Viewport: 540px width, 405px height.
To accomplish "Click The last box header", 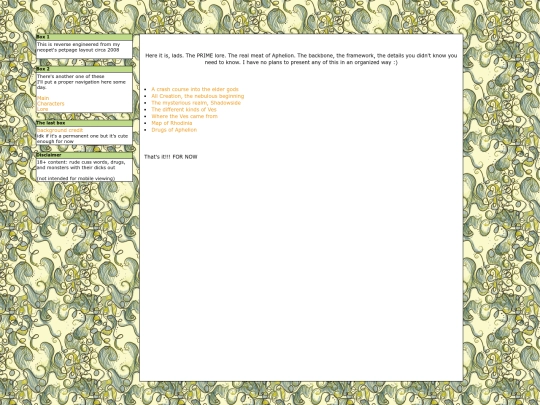I will [x=84, y=123].
